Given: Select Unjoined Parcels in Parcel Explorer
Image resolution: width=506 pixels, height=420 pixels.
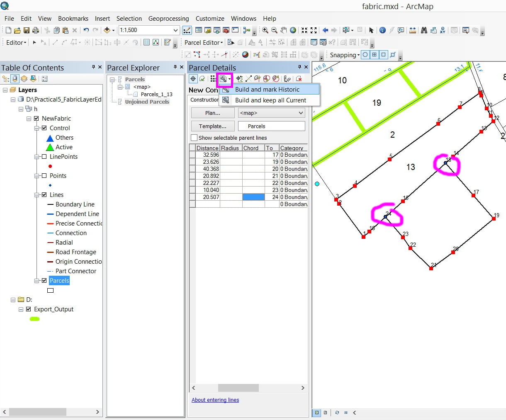Looking at the screenshot, I should [147, 102].
